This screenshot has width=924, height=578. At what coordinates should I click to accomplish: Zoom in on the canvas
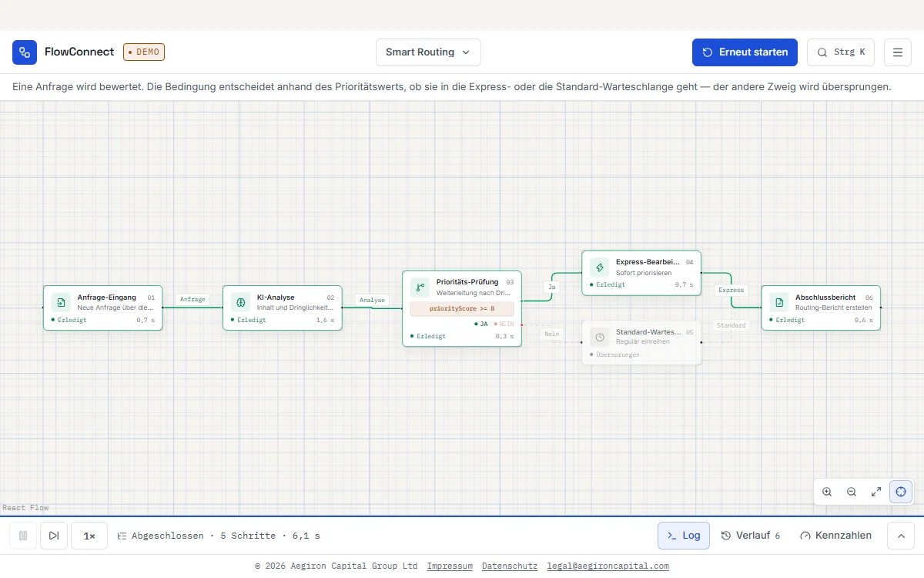(827, 492)
